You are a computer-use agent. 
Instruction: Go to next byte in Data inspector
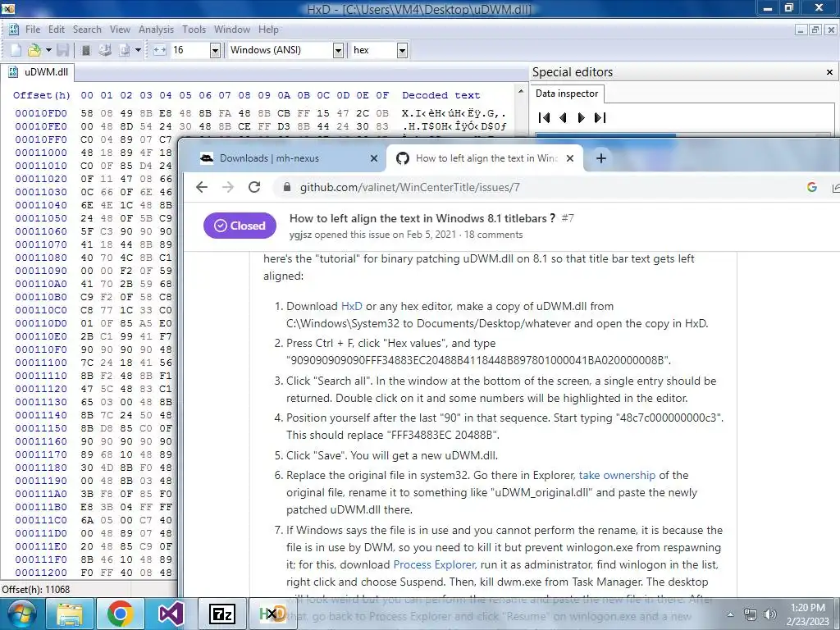[x=581, y=118]
